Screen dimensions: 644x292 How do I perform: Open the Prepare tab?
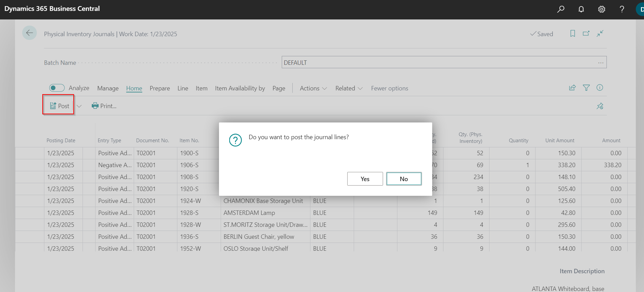tap(160, 88)
